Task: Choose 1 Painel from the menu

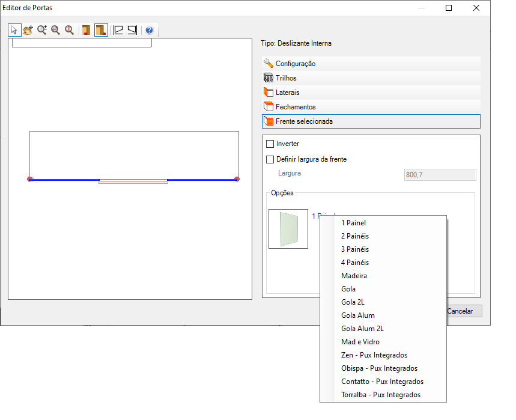Action: tap(383, 223)
